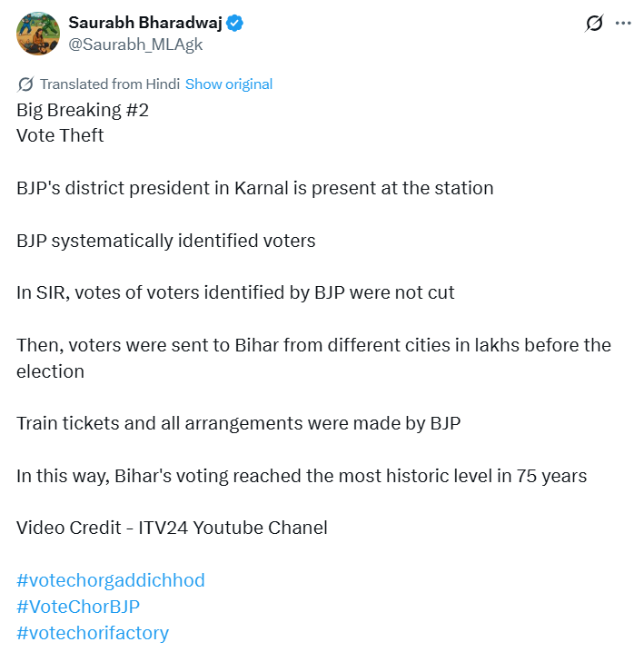Click the sentence starting with In SIR
Image resolution: width=644 pixels, height=652 pixels.
click(235, 293)
